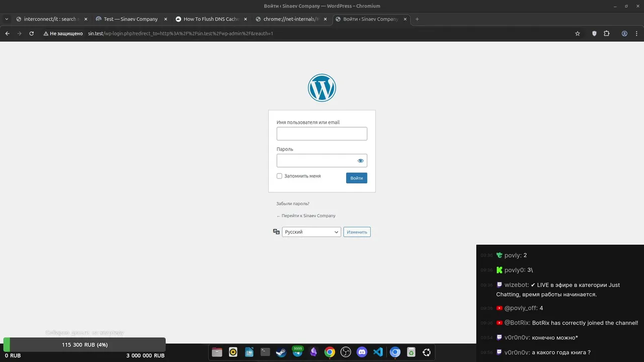Image resolution: width=644 pixels, height=362 pixels.
Task: Open the Terminal from the dock
Action: click(x=265, y=352)
